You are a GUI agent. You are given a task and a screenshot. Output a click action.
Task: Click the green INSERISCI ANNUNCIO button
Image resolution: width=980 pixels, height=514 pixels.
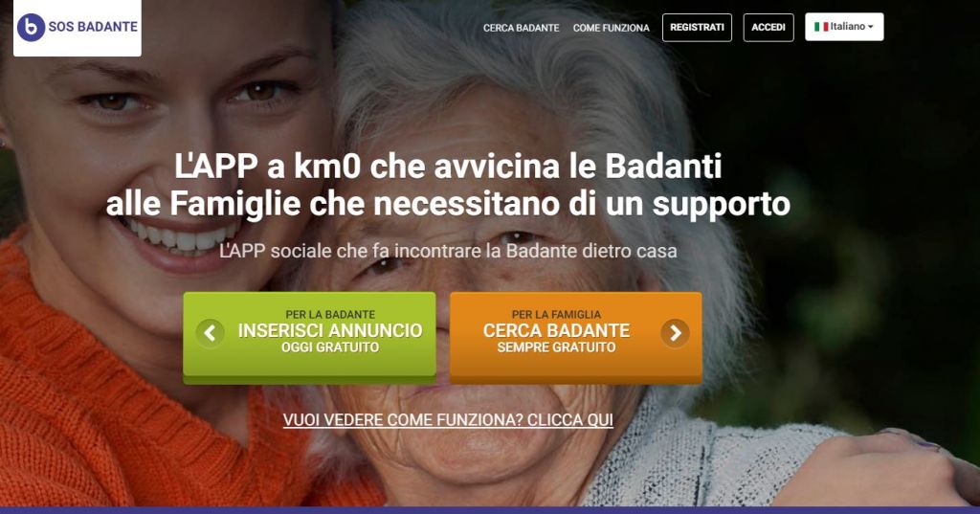pyautogui.click(x=309, y=336)
